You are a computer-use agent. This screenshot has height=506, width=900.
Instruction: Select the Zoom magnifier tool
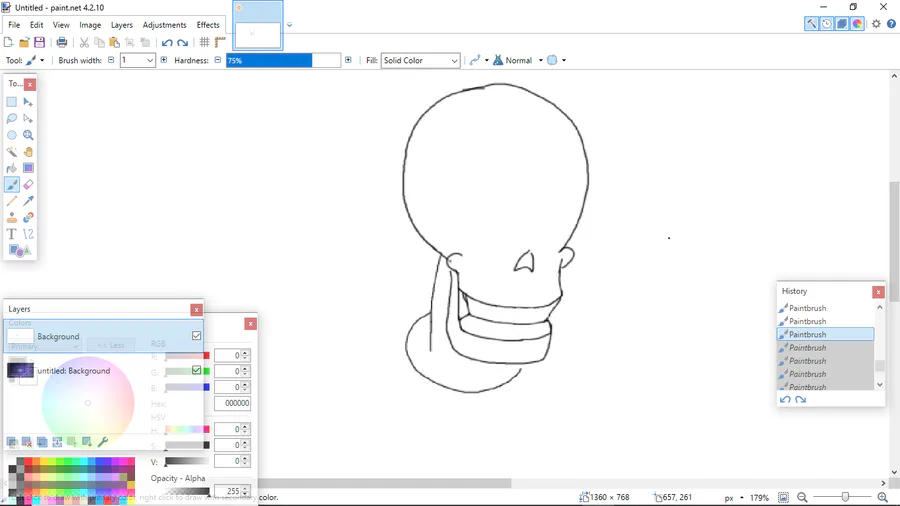click(28, 135)
